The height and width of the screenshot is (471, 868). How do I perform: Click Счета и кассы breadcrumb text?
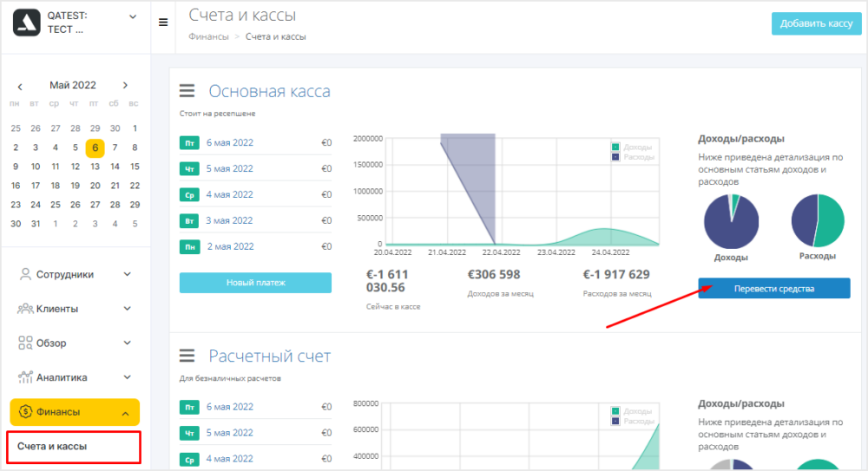[x=276, y=36]
